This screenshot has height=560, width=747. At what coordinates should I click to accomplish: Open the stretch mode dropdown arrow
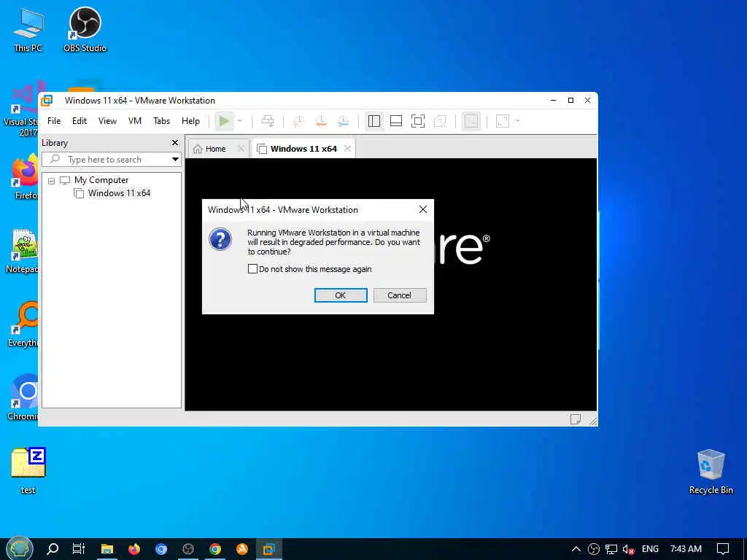point(518,121)
